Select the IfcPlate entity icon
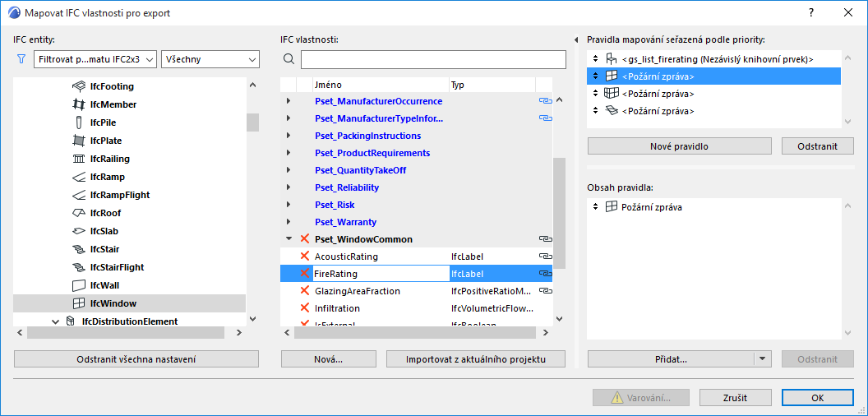 point(79,141)
